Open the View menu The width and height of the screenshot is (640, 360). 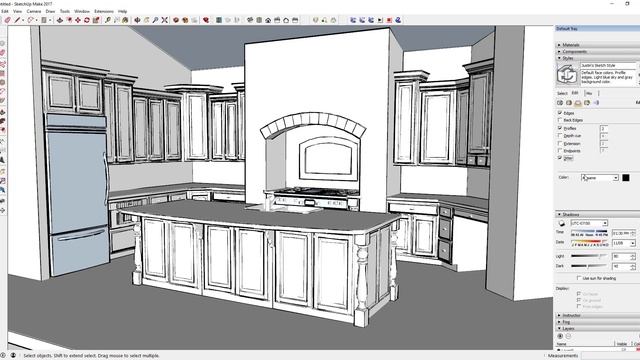[18, 11]
